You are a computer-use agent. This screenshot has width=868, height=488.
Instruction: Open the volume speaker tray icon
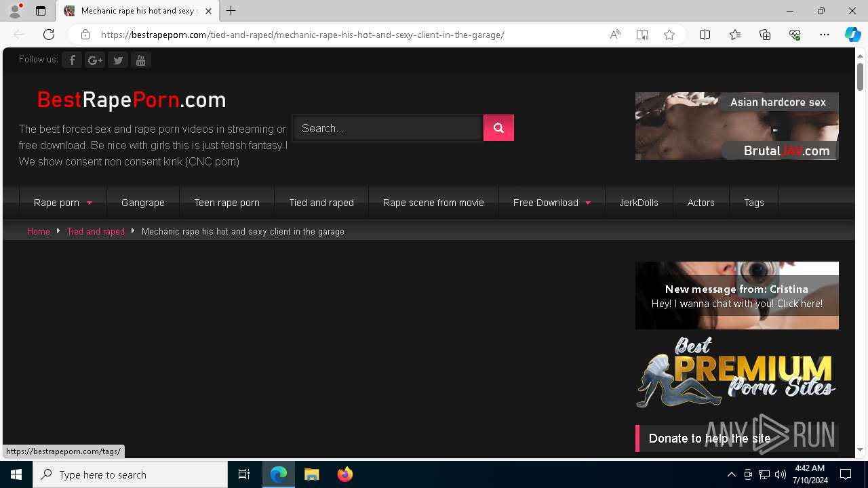tap(781, 474)
